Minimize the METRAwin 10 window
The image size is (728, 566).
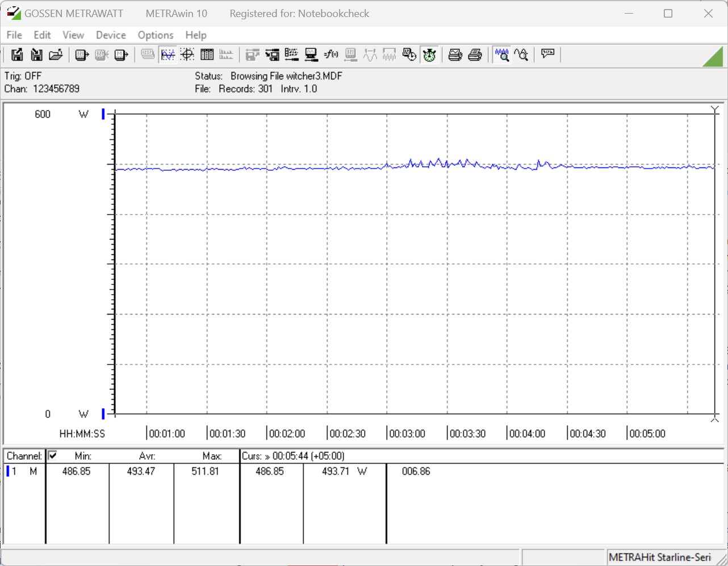(629, 13)
